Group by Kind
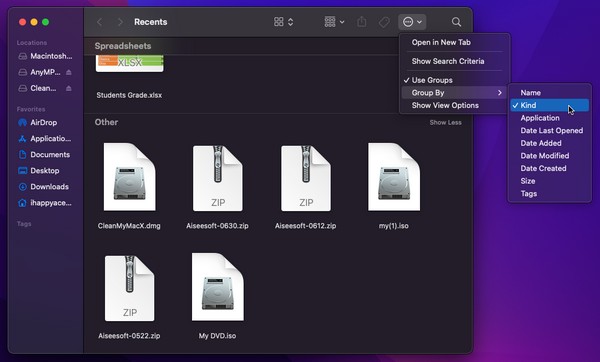The image size is (600, 362). coord(549,105)
